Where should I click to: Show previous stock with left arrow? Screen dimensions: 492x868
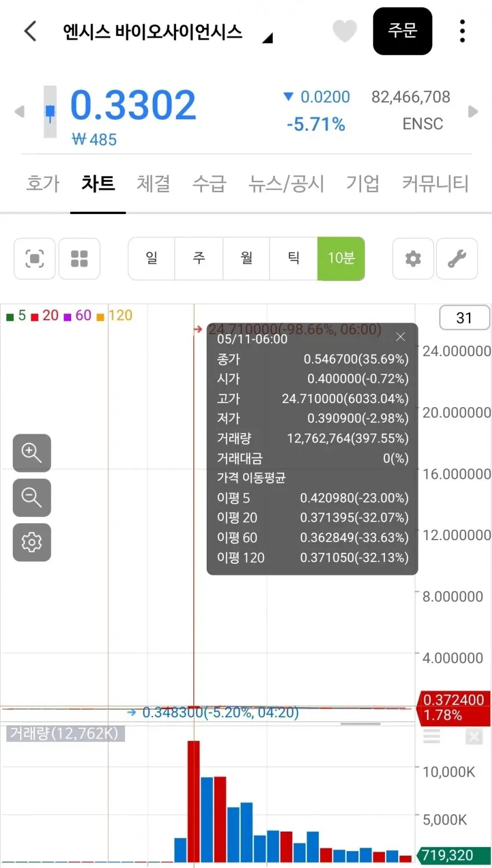coord(19,112)
